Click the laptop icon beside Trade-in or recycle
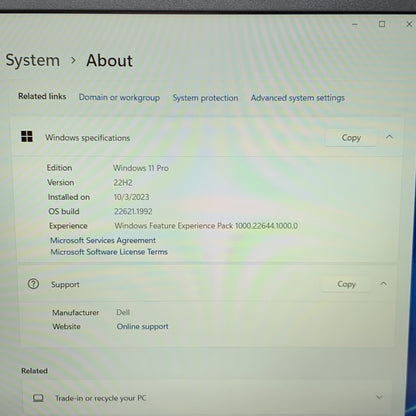Viewport: 416px width, 416px height. (38, 398)
